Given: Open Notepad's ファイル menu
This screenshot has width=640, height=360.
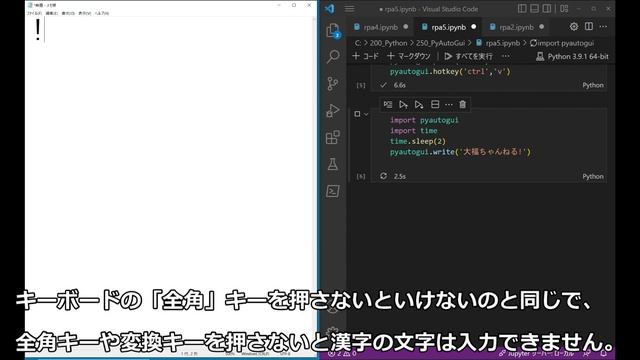Looking at the screenshot, I should pos(34,13).
